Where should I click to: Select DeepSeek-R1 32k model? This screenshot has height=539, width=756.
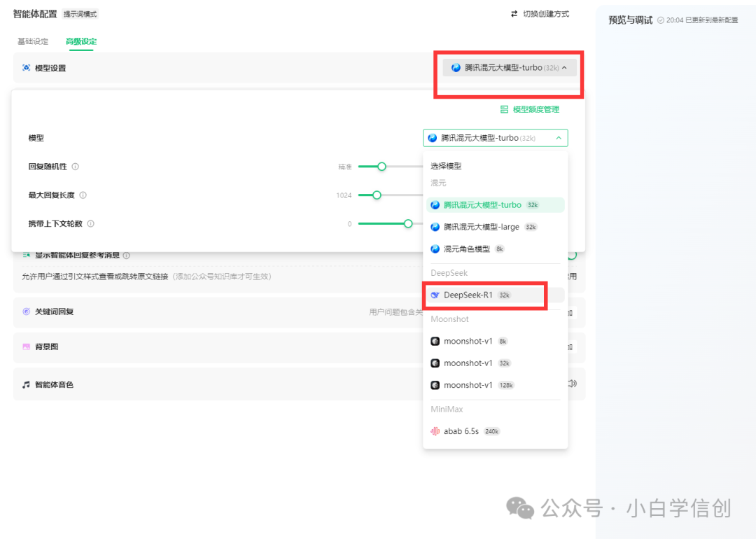tap(495, 295)
